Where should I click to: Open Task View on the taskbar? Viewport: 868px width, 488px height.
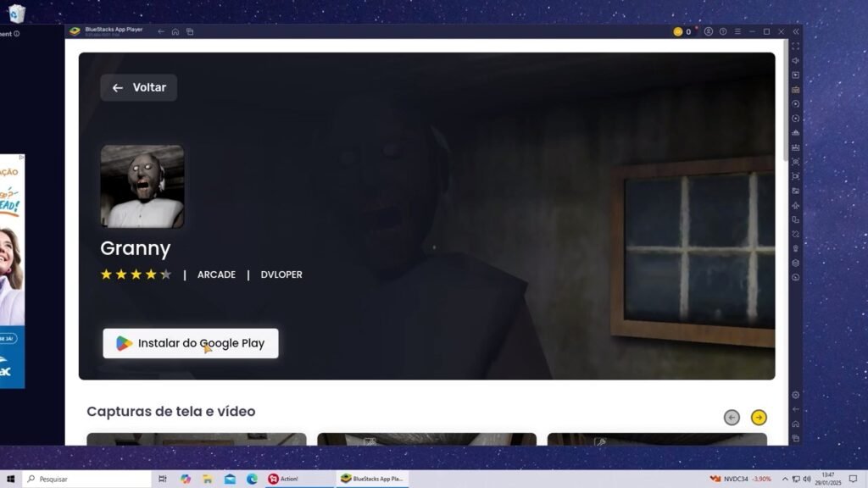(162, 479)
